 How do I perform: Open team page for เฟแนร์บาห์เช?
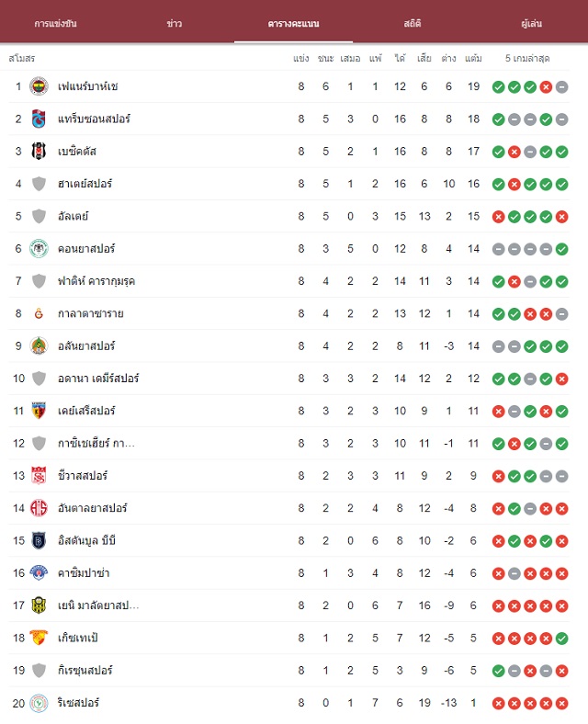[87, 86]
